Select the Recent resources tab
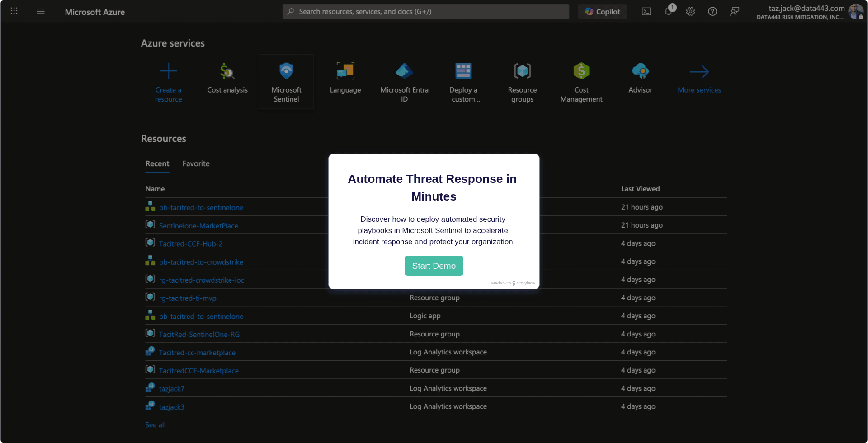This screenshot has height=443, width=868. click(x=157, y=164)
